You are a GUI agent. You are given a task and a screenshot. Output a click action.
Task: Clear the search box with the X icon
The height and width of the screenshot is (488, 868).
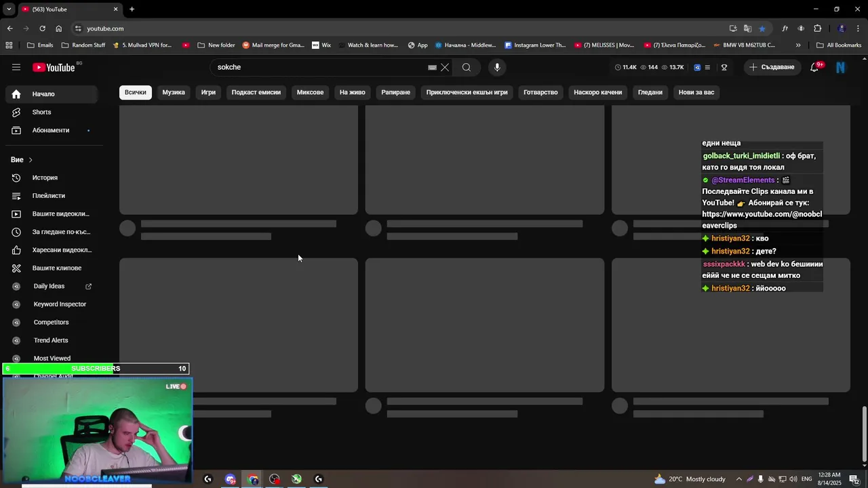coord(445,67)
